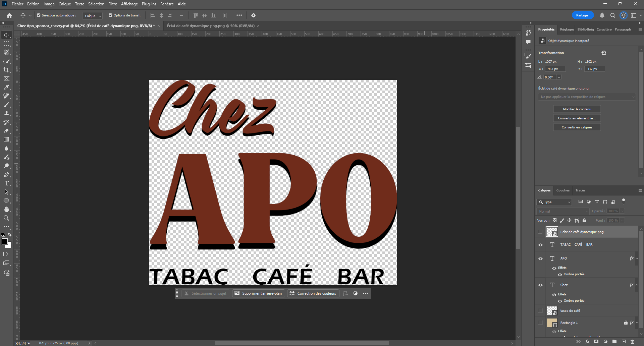Click the horizontal canvas scrollbar
Screen dimensions: 644x346
point(302,343)
